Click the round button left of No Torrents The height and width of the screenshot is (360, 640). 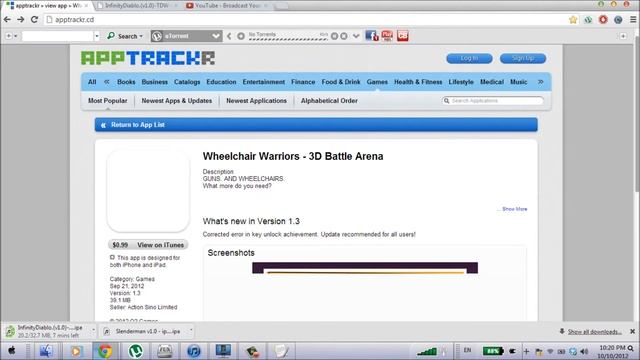point(241,36)
